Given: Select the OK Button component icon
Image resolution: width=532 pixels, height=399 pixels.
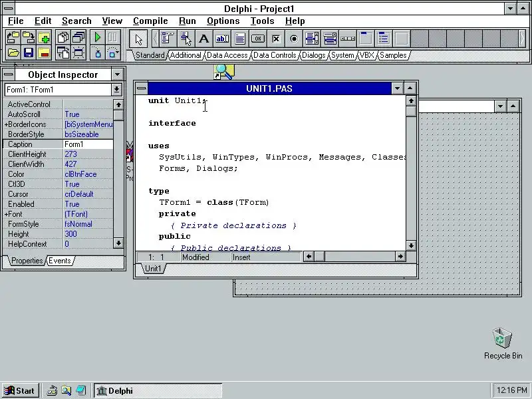Looking at the screenshot, I should pos(258,39).
